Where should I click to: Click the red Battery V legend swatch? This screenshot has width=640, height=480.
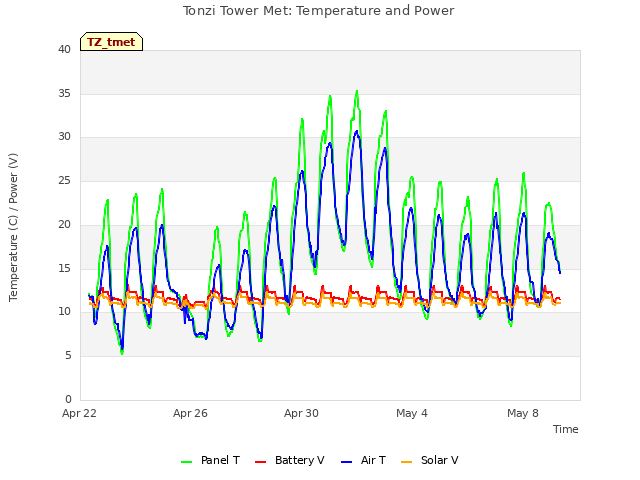(x=260, y=462)
